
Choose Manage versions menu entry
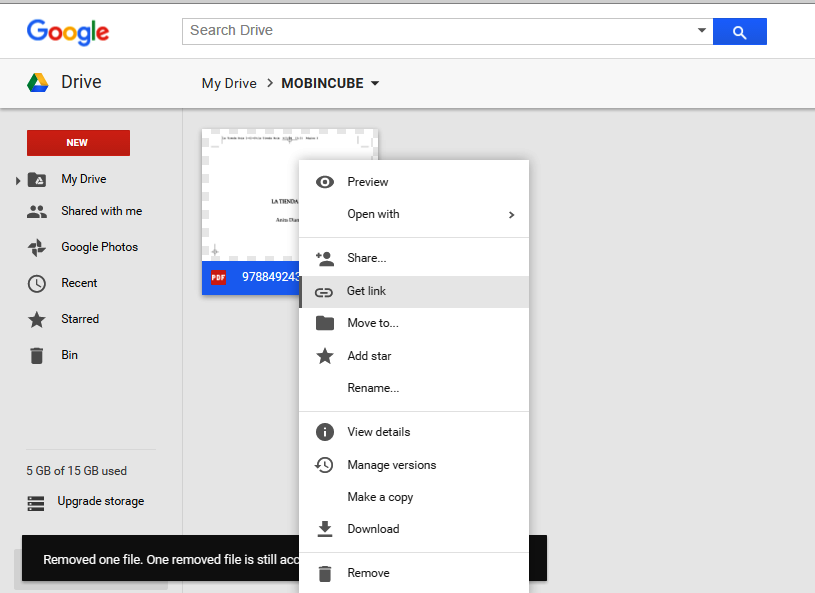coord(414,465)
